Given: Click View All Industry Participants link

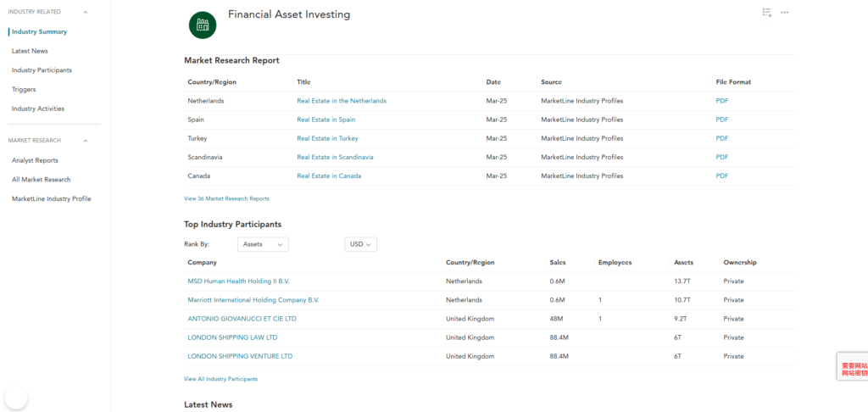Looking at the screenshot, I should (x=220, y=379).
